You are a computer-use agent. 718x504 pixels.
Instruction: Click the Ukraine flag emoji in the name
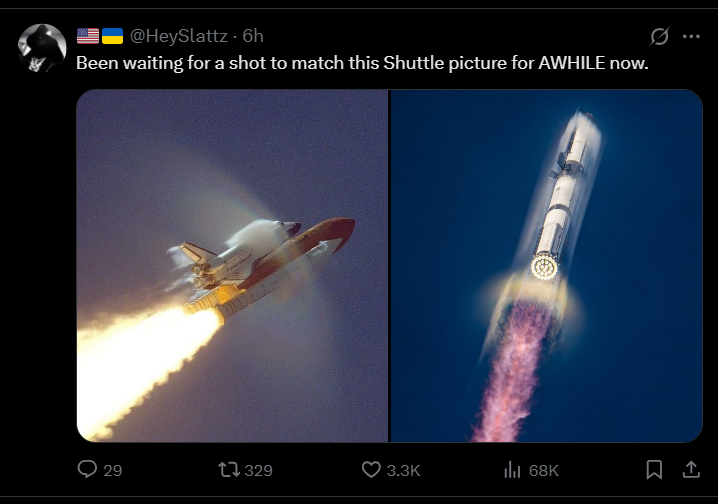tap(113, 36)
